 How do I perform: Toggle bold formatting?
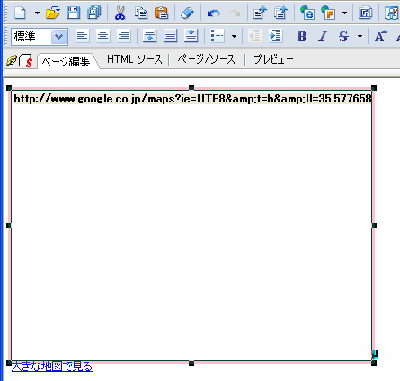point(302,36)
